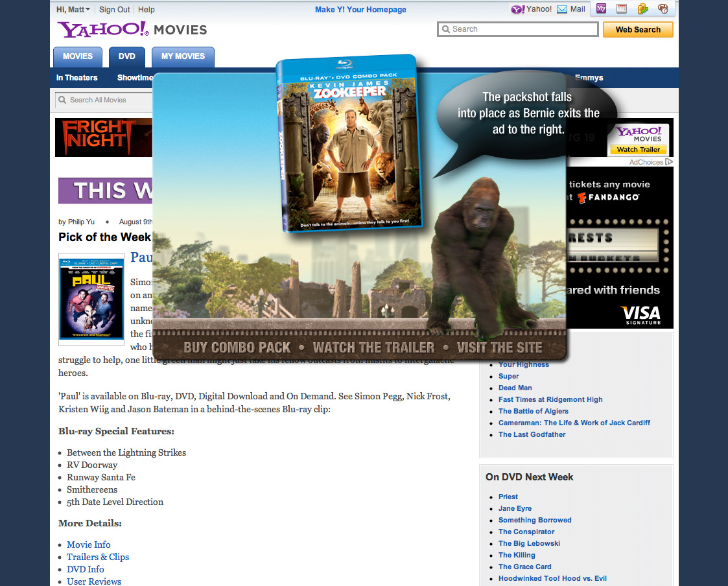
Task: Click WATCH THE TRAILER in the ad
Action: [374, 347]
